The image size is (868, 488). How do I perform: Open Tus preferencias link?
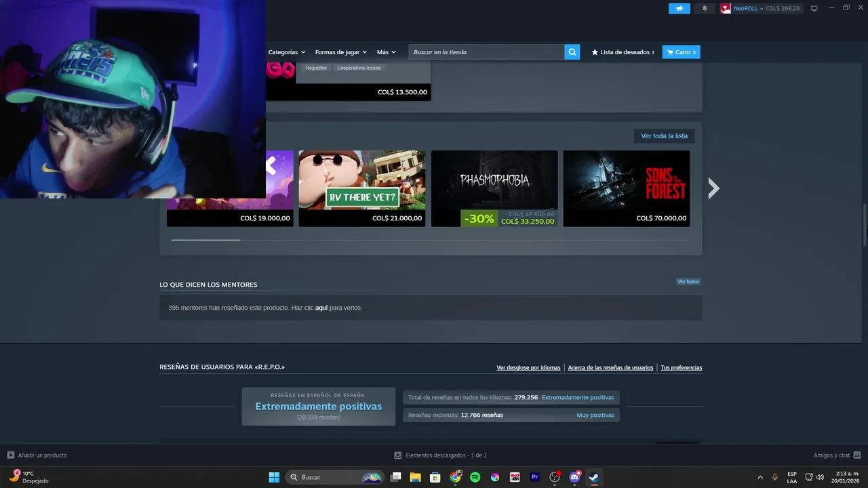(682, 367)
